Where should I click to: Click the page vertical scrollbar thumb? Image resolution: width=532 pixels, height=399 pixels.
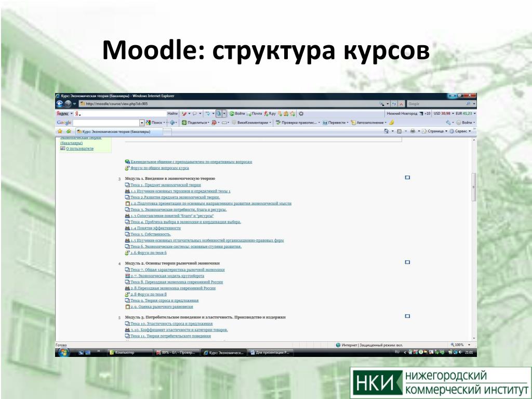click(x=474, y=187)
